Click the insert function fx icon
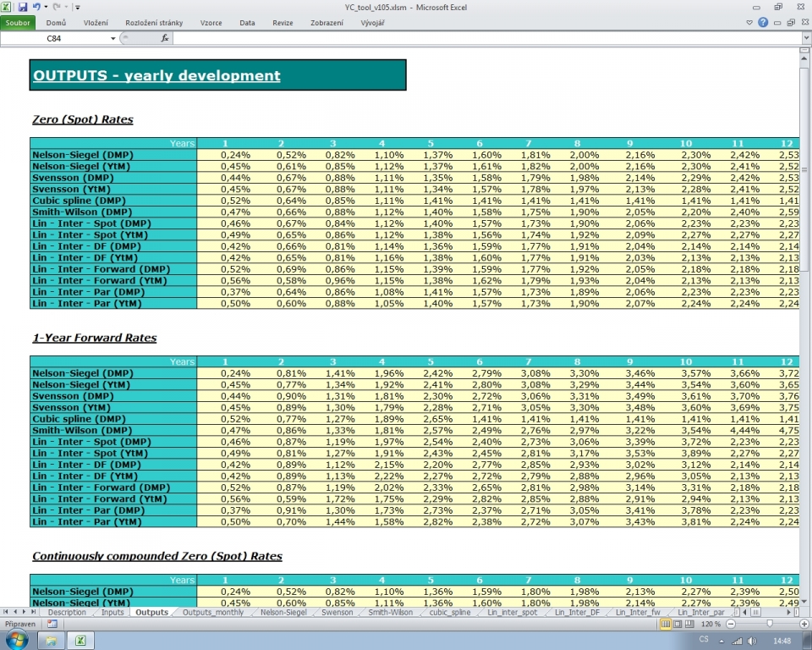This screenshot has width=812, height=650. (x=165, y=38)
